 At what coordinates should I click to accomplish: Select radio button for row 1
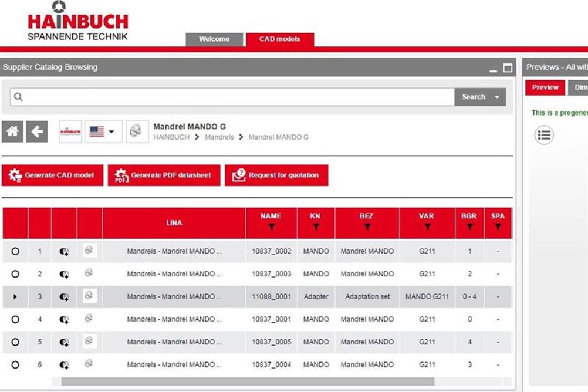pos(15,251)
